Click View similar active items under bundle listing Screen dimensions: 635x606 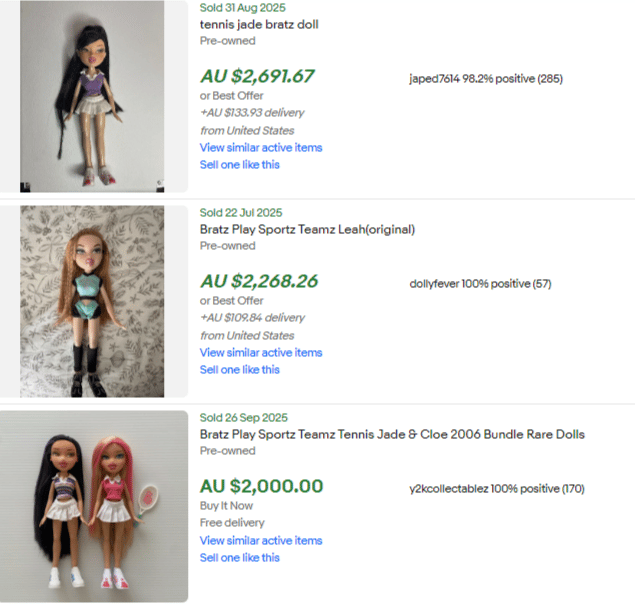pos(261,540)
